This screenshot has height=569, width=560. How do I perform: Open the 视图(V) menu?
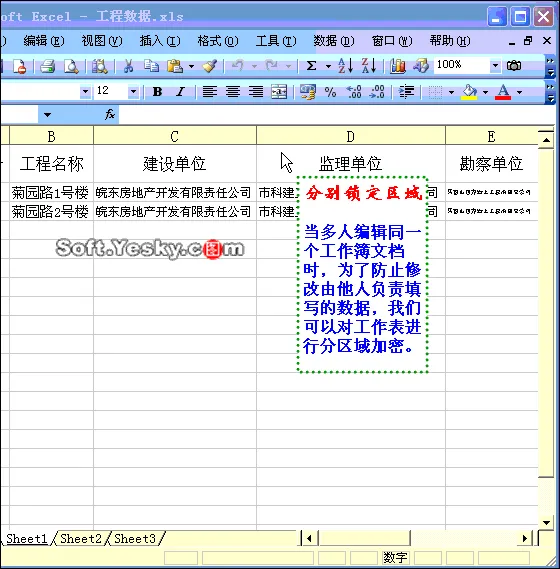coord(102,41)
